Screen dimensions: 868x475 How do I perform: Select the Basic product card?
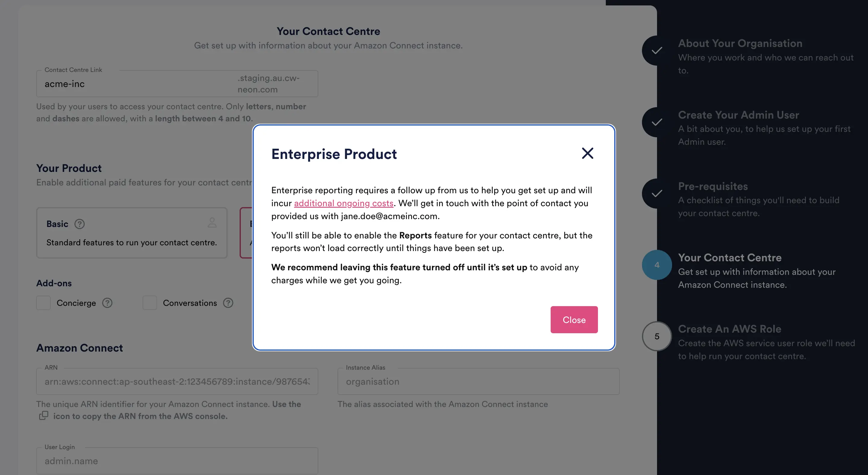point(131,233)
